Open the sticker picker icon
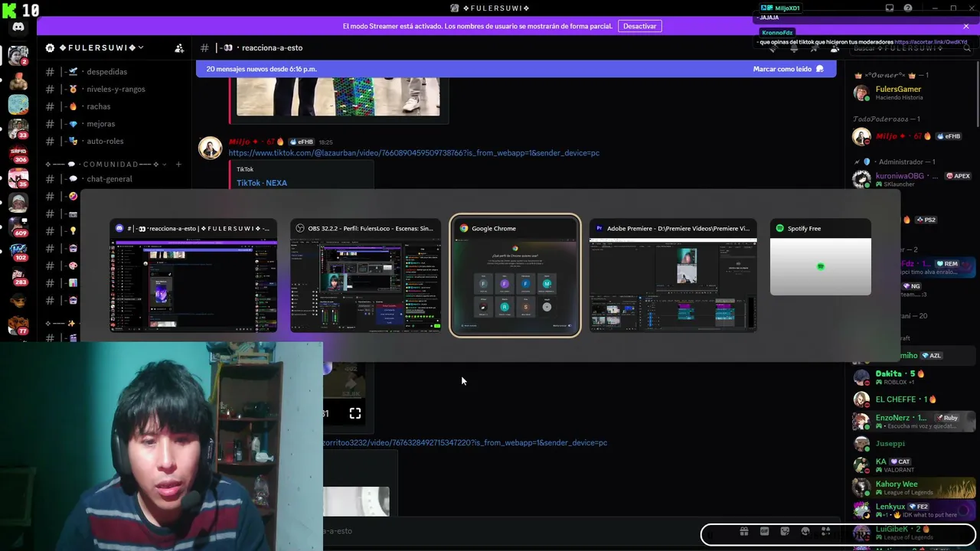Viewport: 980px width, 551px height. tap(785, 532)
